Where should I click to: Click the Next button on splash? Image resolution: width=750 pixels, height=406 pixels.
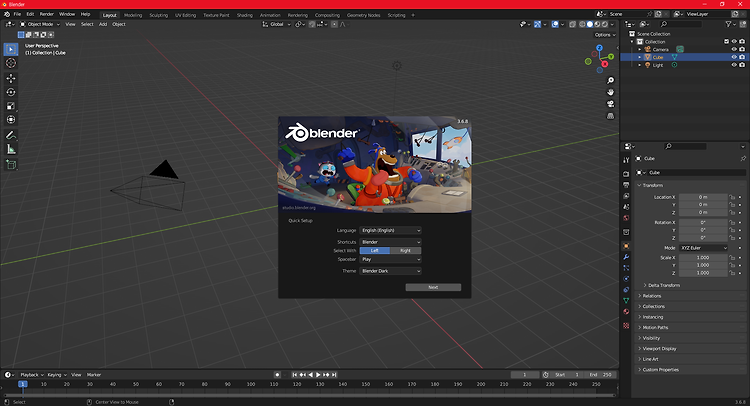(x=433, y=287)
